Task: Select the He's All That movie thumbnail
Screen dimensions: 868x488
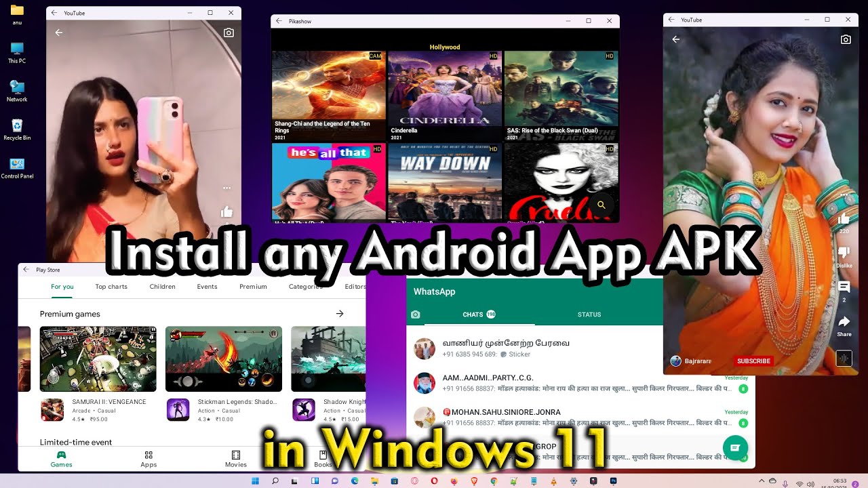Action: point(329,183)
